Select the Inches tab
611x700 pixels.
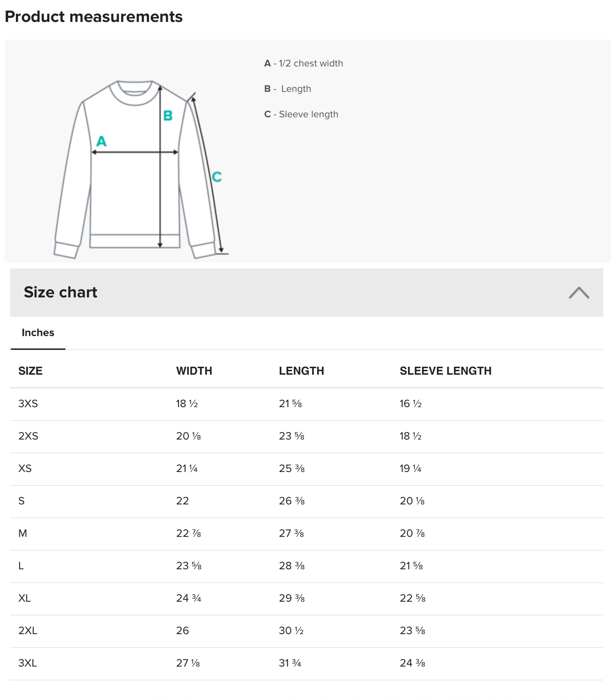[38, 332]
